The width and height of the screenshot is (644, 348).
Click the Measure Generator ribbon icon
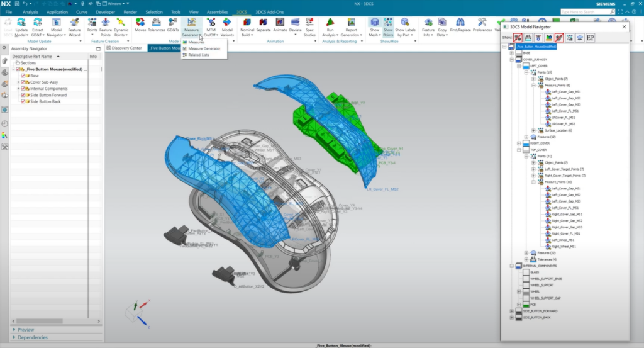[x=191, y=22]
